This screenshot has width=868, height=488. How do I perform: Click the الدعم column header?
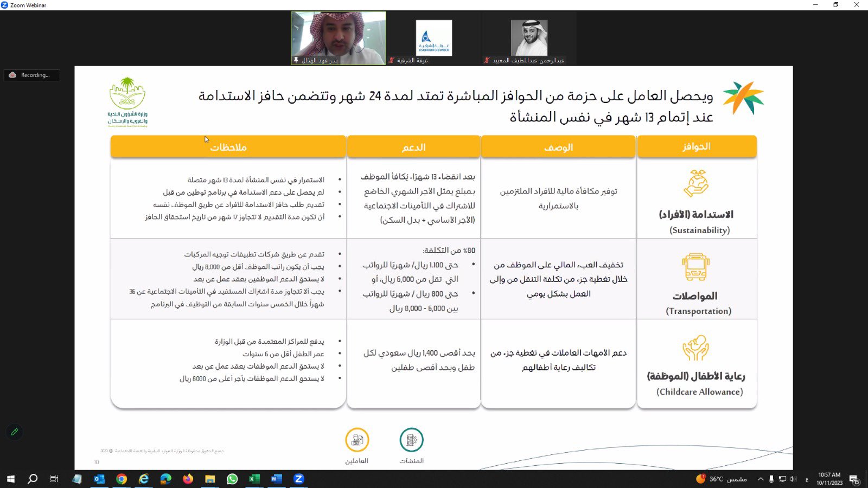click(413, 147)
